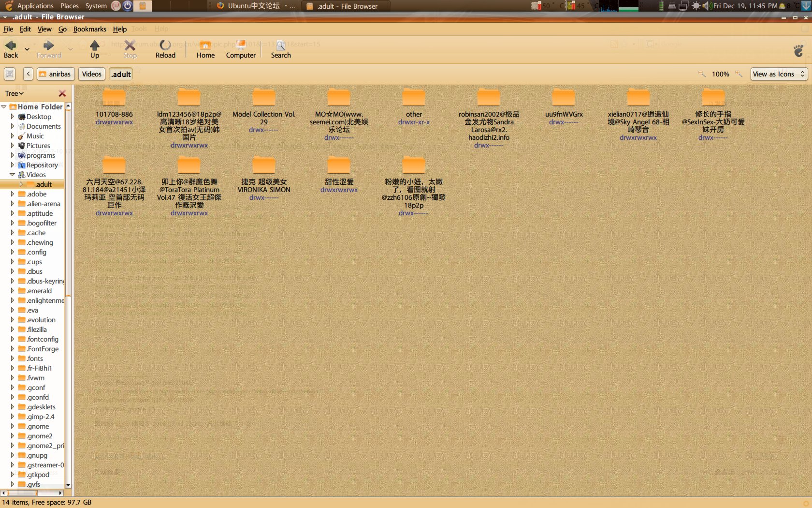
Task: Jump to the Videos path button
Action: [x=91, y=74]
